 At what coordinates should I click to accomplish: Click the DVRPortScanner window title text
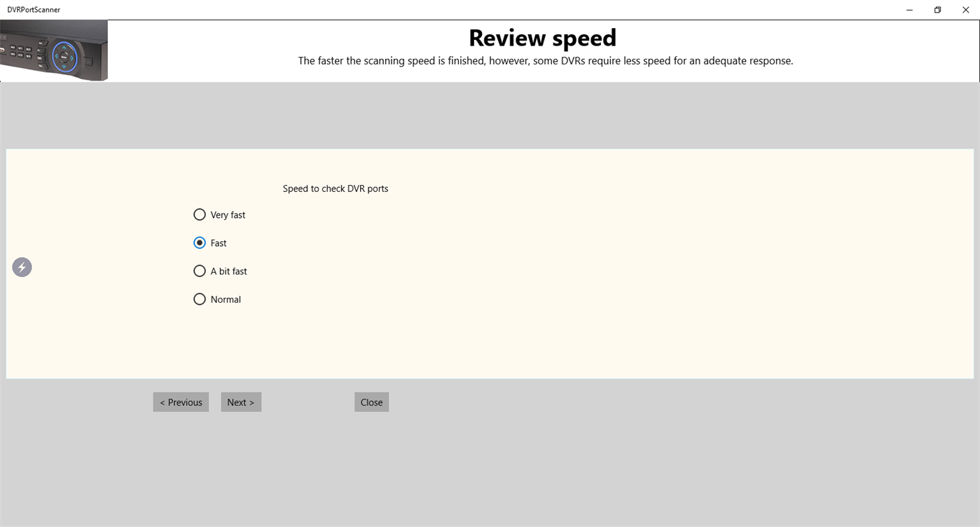[33, 9]
